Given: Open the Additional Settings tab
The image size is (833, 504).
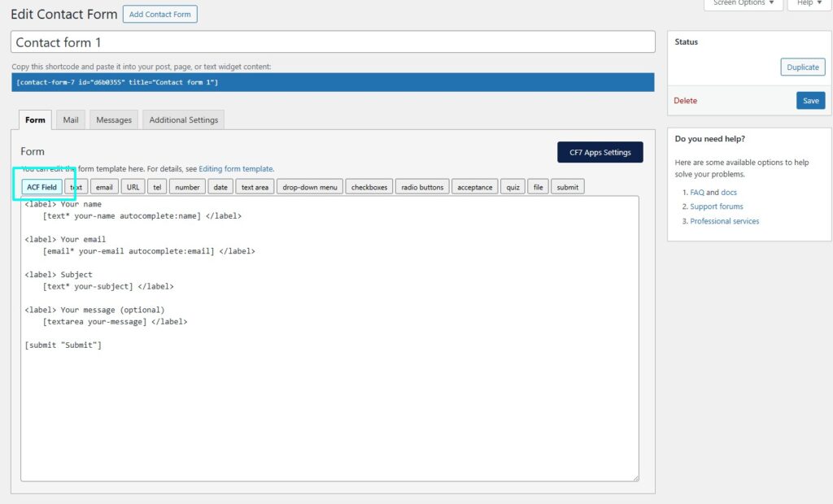Looking at the screenshot, I should 184,120.
